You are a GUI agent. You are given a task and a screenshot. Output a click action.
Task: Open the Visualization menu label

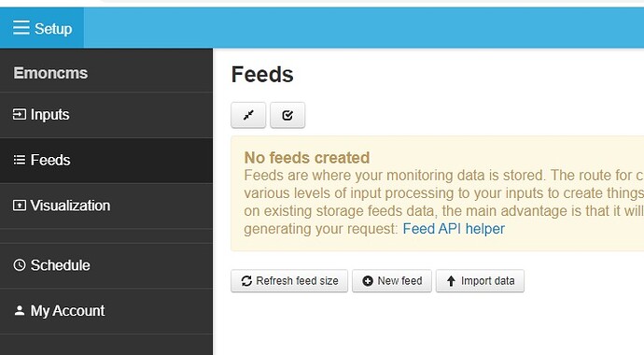[70, 206]
